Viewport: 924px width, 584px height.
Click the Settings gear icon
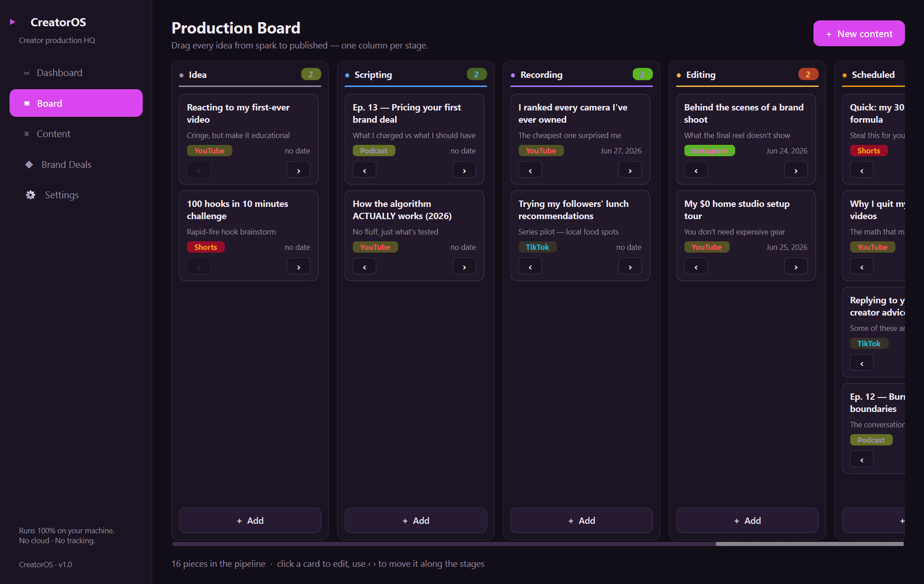click(30, 195)
